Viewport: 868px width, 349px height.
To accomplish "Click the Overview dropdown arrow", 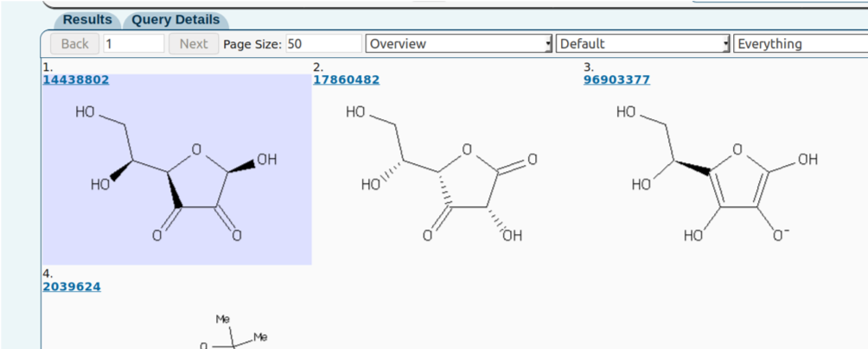I will point(549,44).
